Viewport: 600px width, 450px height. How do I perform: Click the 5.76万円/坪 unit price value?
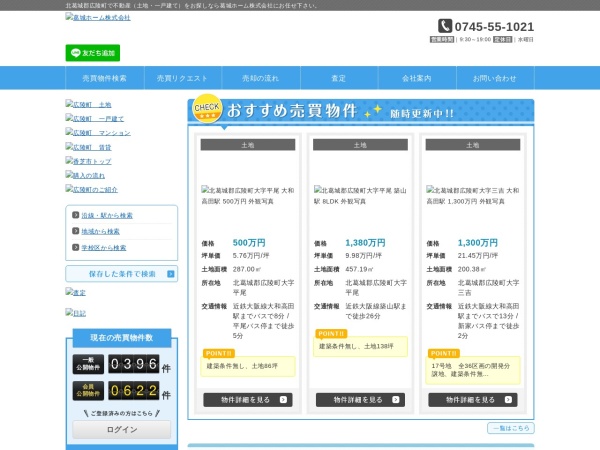click(251, 256)
